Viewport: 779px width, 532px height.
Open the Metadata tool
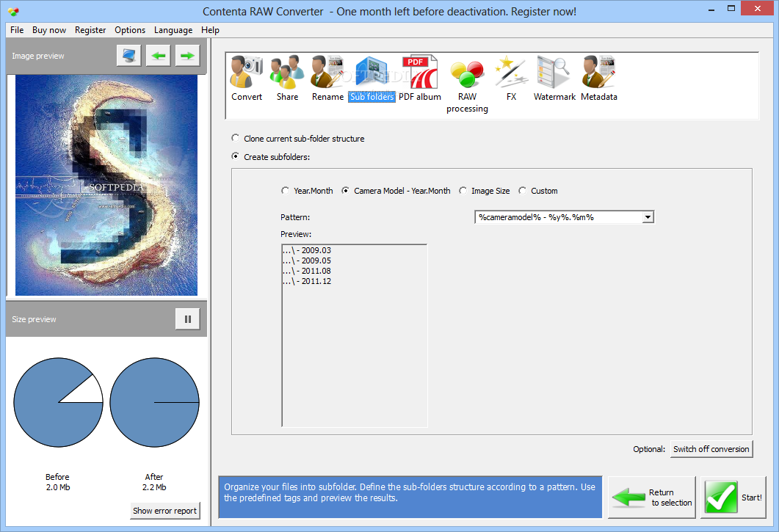pos(598,78)
